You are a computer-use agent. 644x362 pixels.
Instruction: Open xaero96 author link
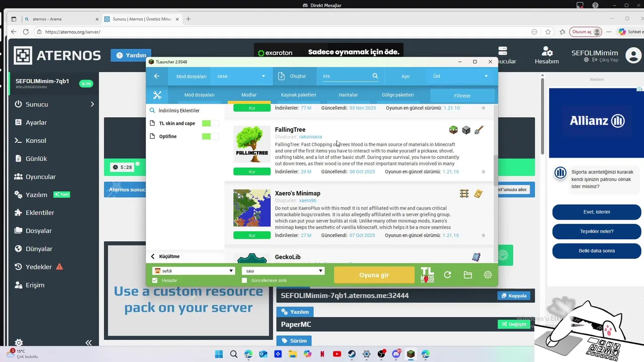pos(307,201)
